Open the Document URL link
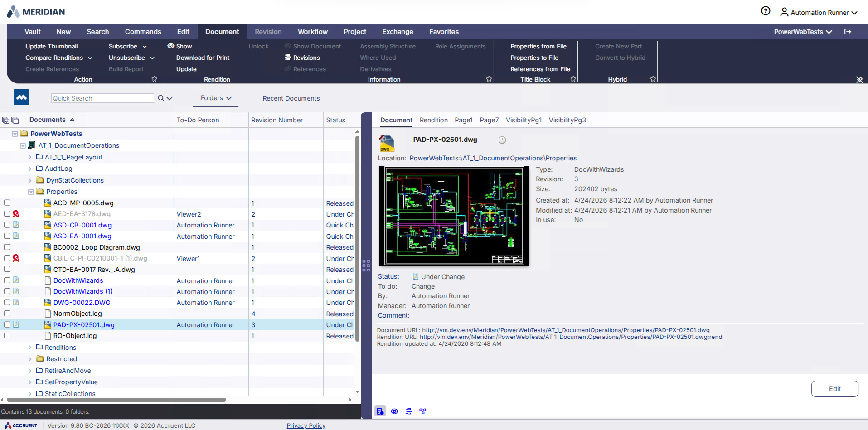Screen dimensions: 868x430 pos(566,330)
